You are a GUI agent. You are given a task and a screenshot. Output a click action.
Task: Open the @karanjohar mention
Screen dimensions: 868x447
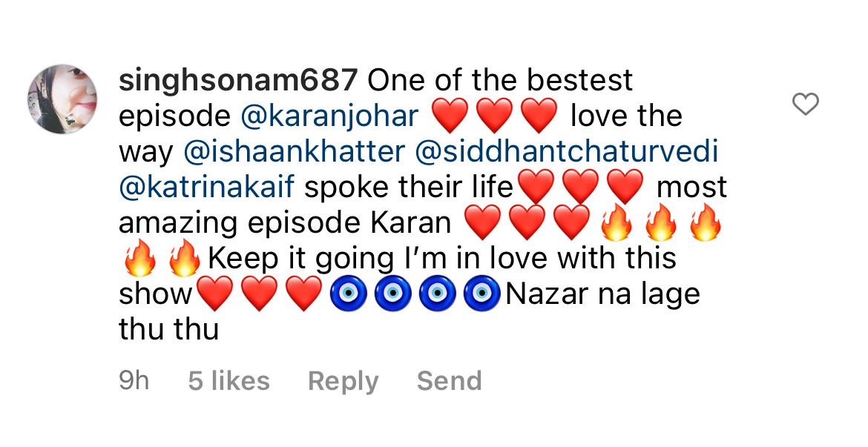(330, 116)
